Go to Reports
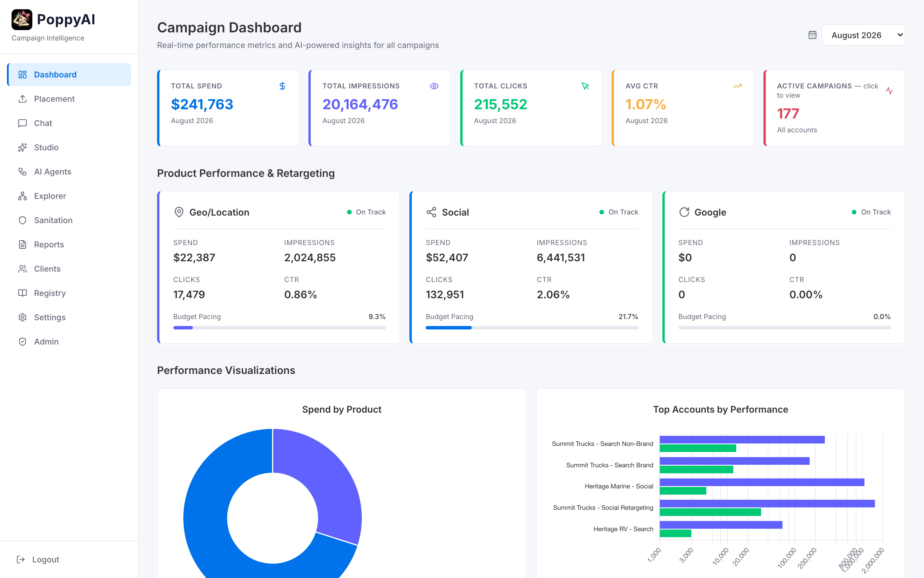Viewport: 924px width, 578px height. click(x=69, y=244)
